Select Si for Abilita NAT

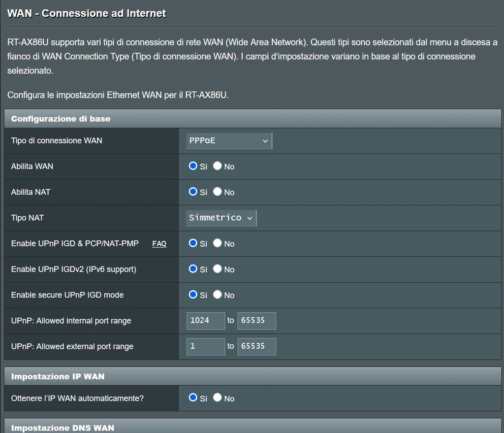coord(193,192)
